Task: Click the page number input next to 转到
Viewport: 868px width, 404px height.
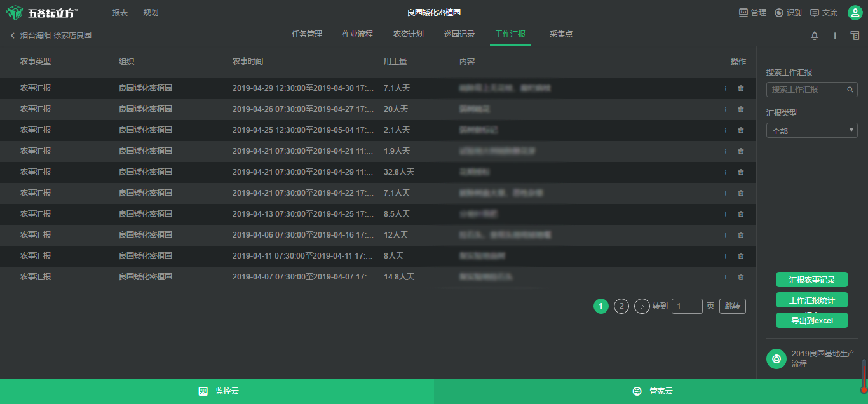Action: (x=687, y=306)
